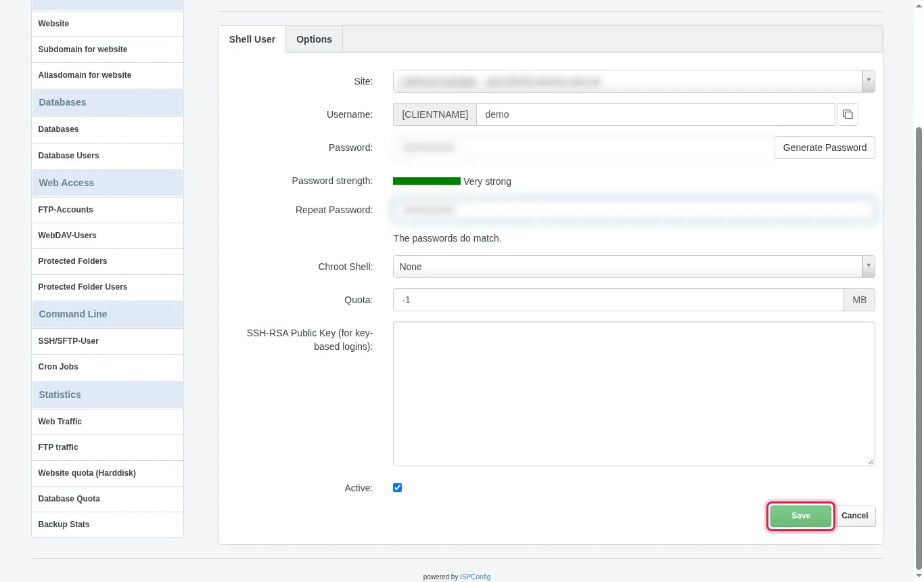Viewport: 924px width, 582px height.
Task: Open Backup Stats
Action: 108,524
